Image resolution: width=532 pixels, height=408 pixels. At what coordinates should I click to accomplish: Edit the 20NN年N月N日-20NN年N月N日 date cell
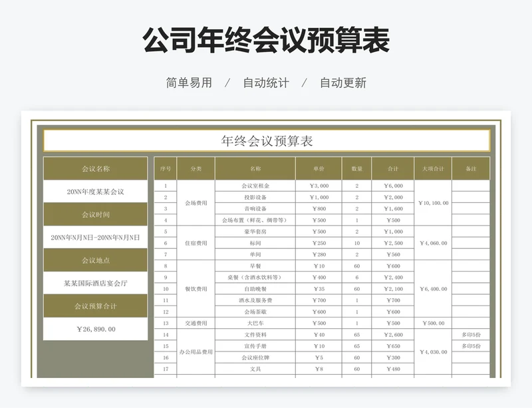click(96, 238)
